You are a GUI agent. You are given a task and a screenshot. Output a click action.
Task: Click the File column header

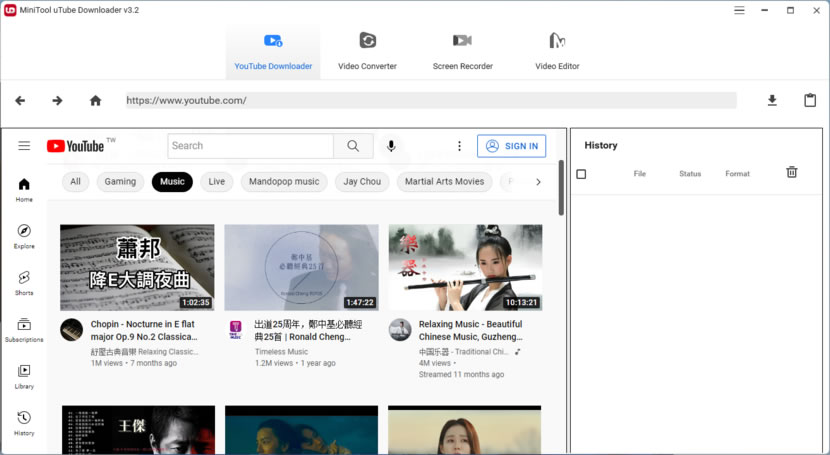[639, 174]
